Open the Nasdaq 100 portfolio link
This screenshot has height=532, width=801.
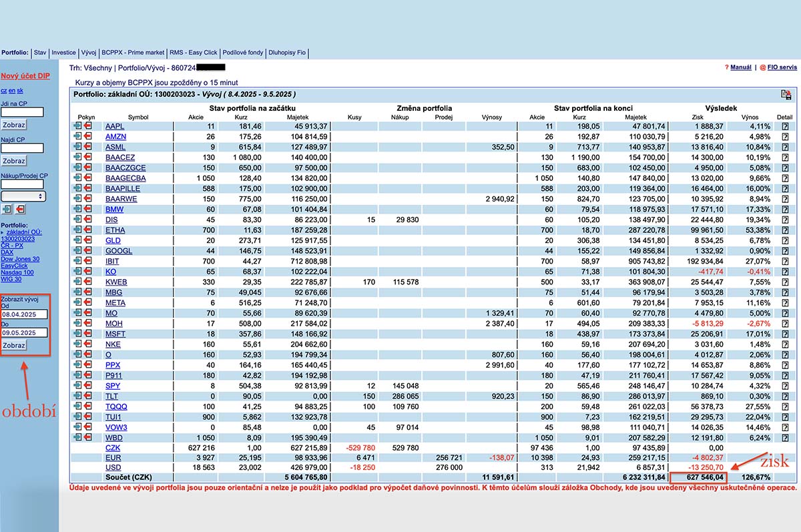17,272
